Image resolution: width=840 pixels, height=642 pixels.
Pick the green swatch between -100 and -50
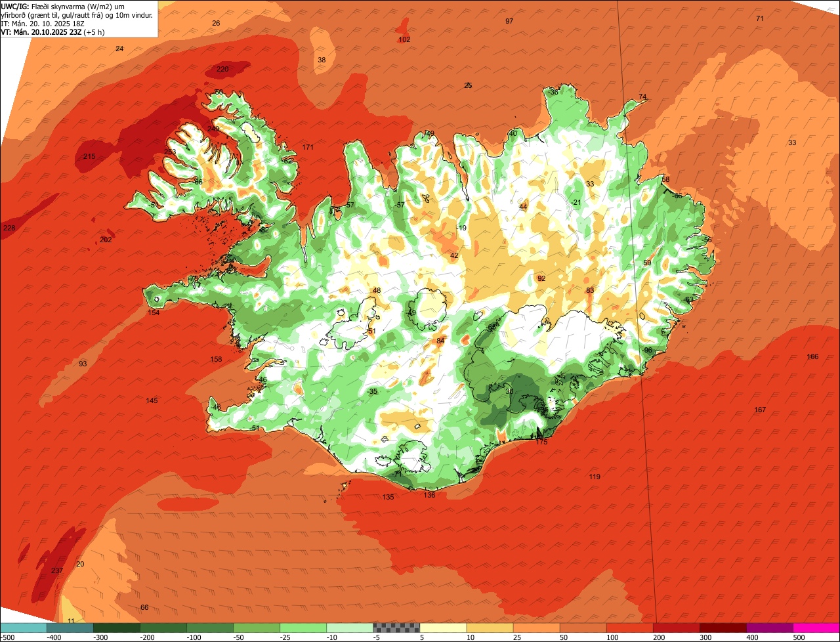pyautogui.click(x=210, y=628)
